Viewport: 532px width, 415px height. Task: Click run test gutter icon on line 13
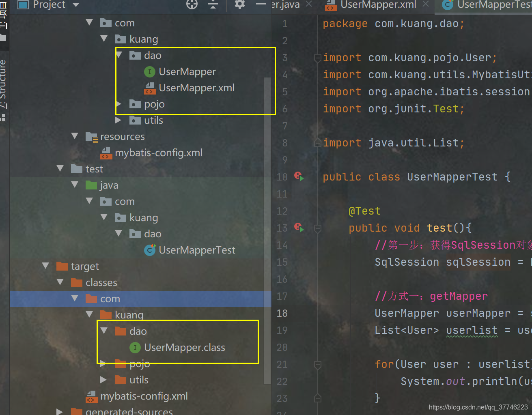(299, 228)
